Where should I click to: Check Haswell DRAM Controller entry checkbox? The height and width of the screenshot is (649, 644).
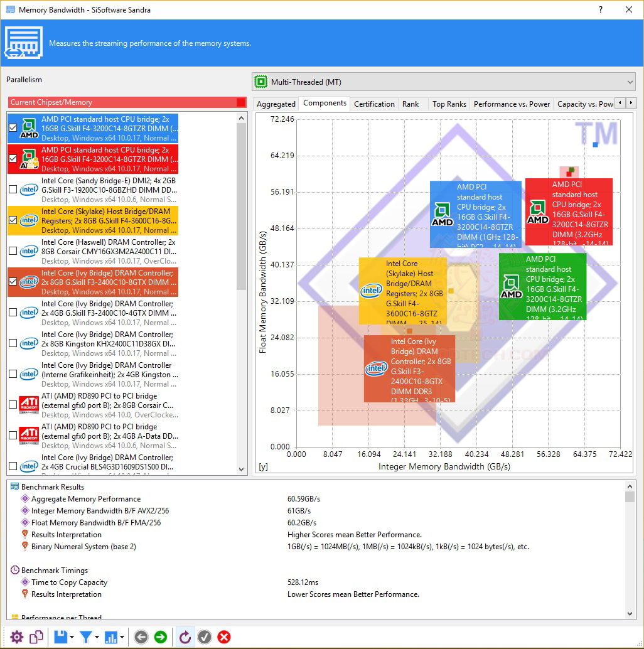[13, 251]
